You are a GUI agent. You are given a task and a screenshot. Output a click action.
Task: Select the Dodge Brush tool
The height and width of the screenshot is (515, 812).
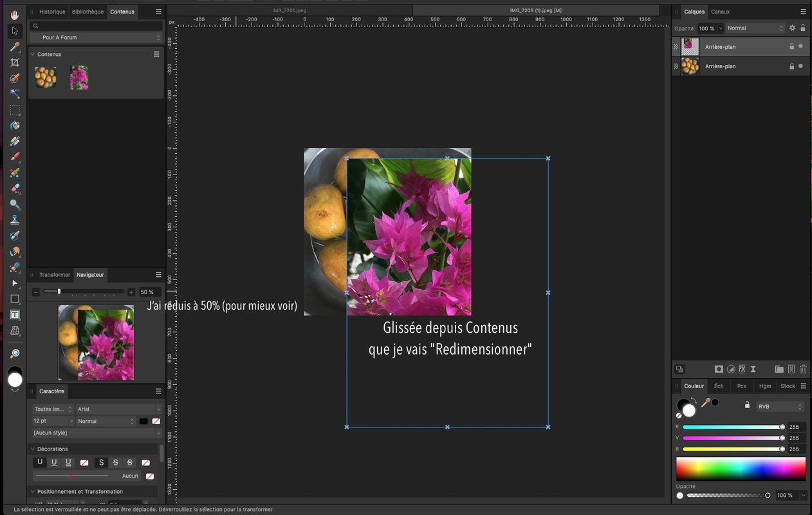[15, 204]
